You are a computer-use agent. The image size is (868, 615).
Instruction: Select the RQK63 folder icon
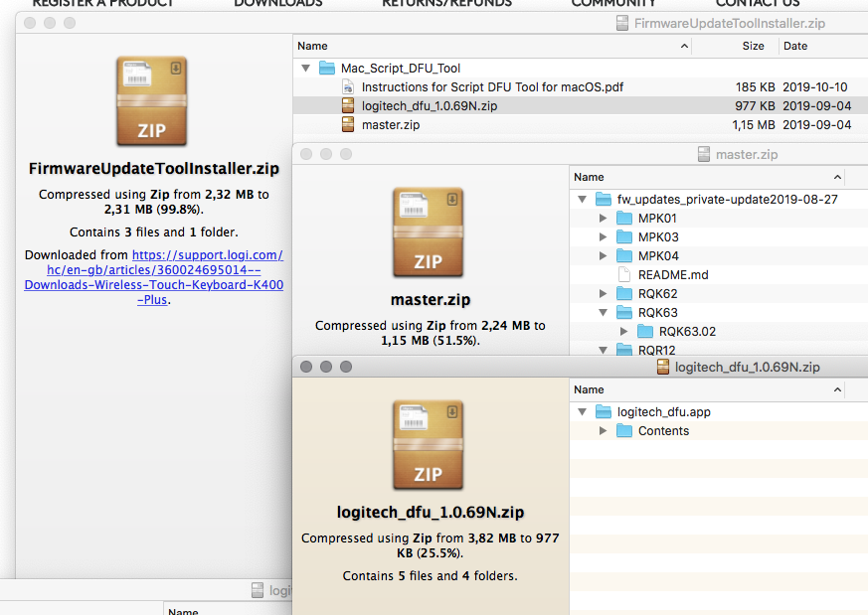tap(624, 313)
